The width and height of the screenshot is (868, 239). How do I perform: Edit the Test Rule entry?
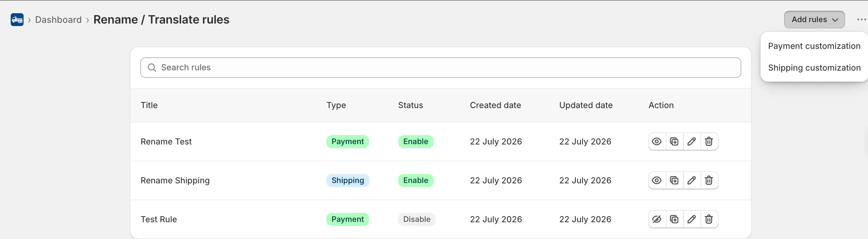tap(692, 219)
